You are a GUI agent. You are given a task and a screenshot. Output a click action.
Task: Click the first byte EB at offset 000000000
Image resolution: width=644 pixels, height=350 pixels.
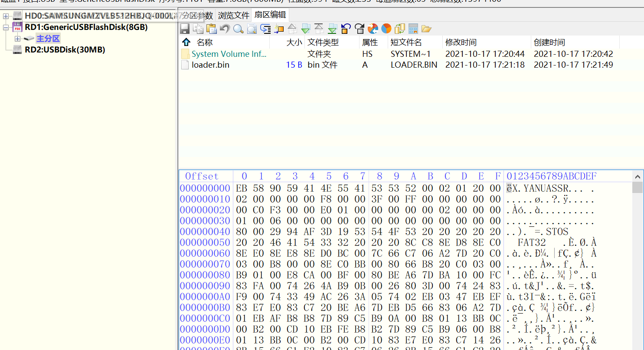tap(242, 188)
